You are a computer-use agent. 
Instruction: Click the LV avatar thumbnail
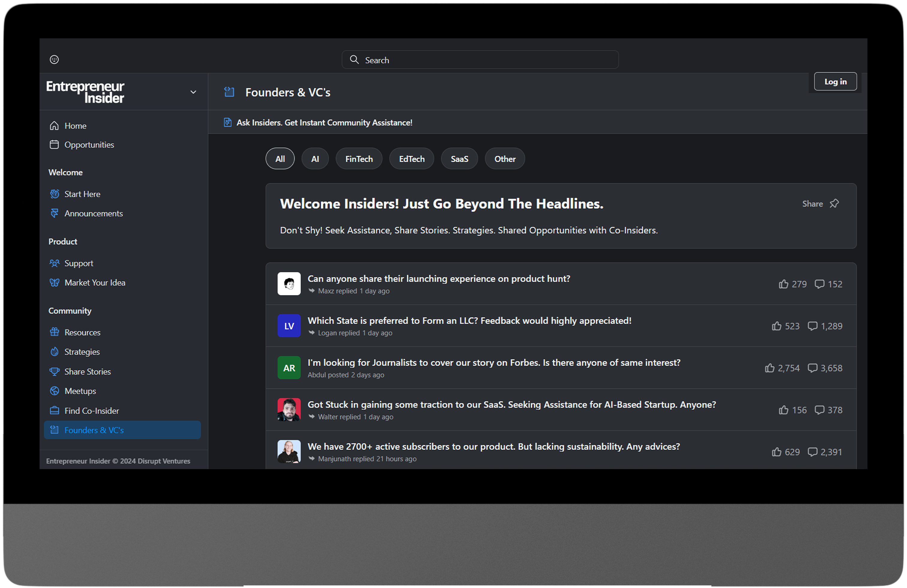coord(289,326)
